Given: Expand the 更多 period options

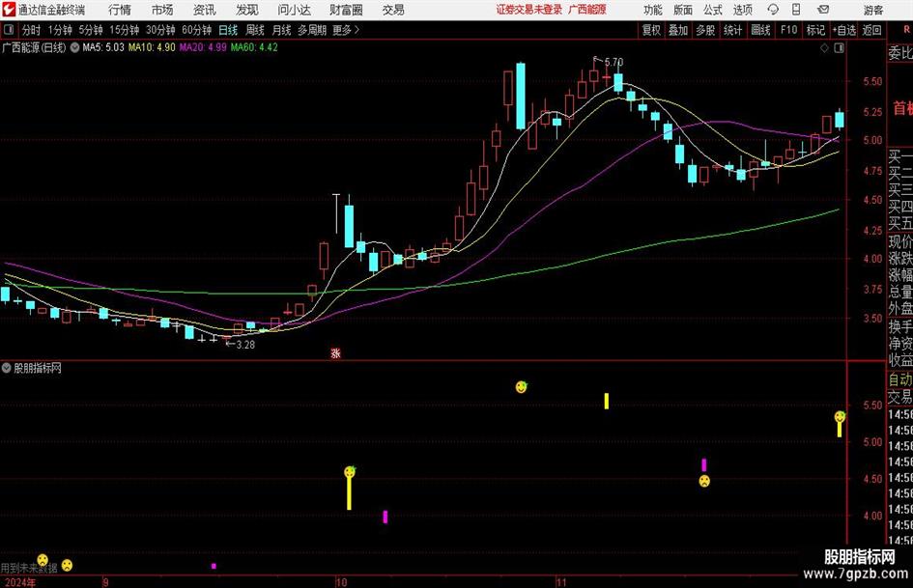Looking at the screenshot, I should tap(346, 30).
